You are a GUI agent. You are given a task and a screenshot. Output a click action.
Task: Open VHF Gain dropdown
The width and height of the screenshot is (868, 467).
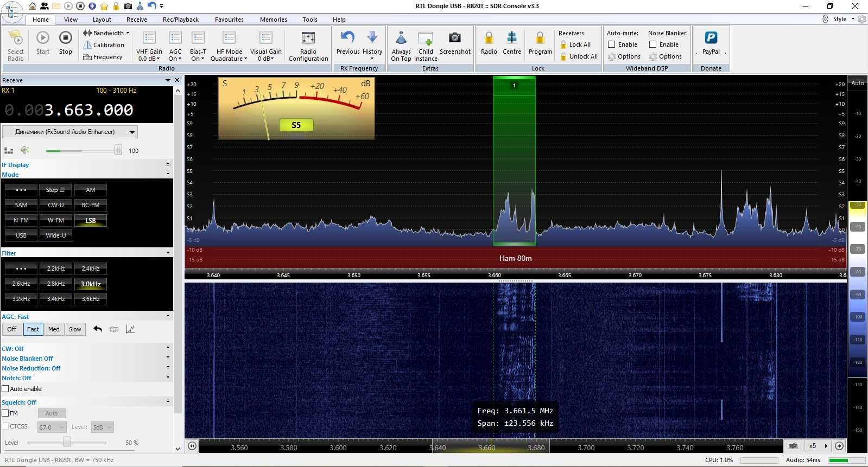[149, 46]
